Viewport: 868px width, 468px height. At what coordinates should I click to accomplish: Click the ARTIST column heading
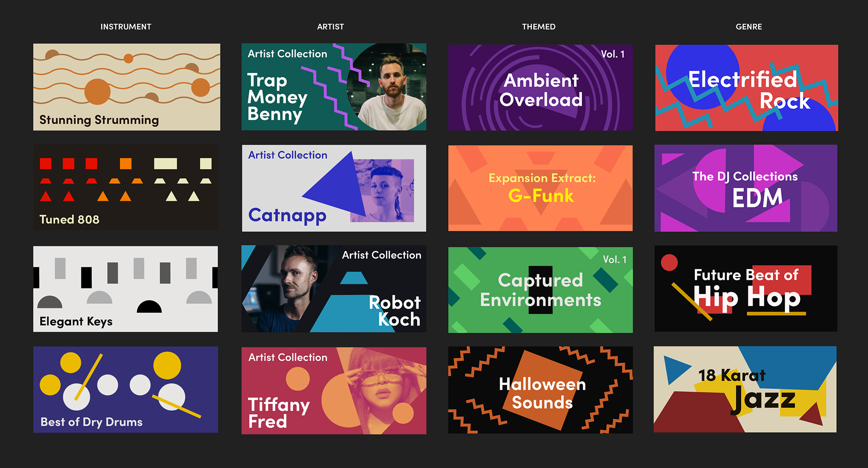pos(330,27)
